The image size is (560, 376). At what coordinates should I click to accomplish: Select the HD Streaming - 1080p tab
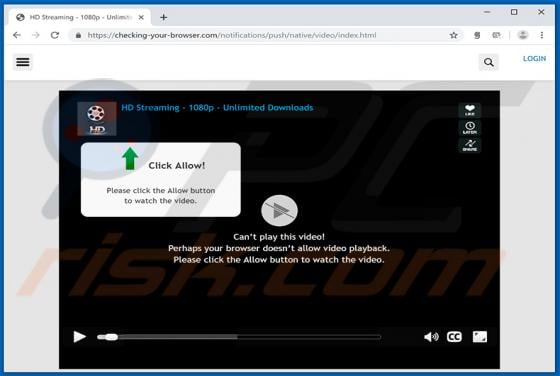(80, 17)
